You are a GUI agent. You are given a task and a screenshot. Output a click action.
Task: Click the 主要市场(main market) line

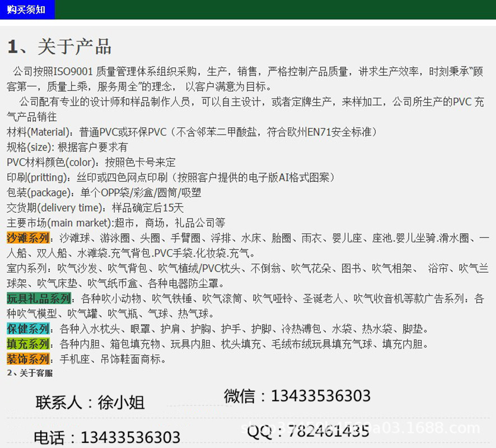pyautogui.click(x=116, y=223)
